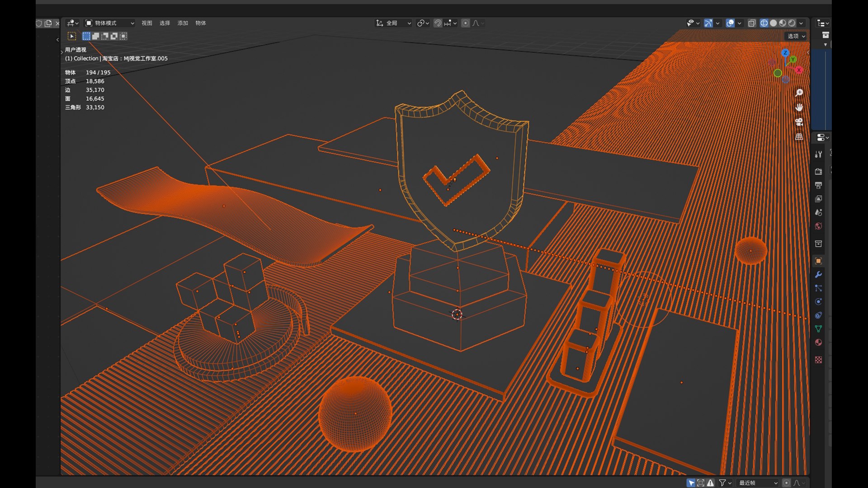Open the snapping options dropdown

coord(450,23)
